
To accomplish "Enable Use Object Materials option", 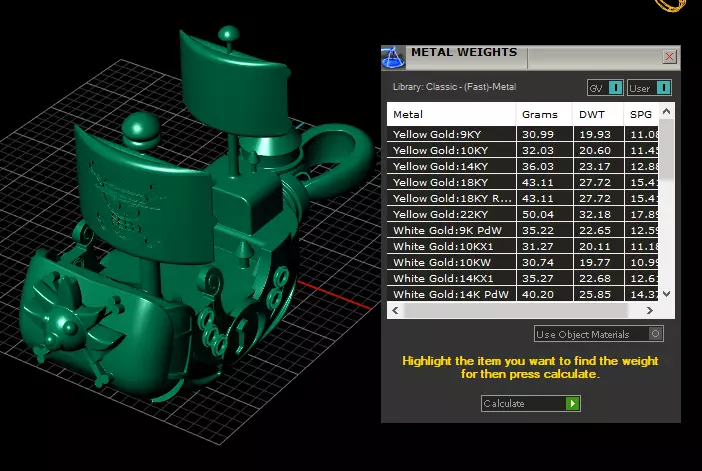I will click(599, 334).
